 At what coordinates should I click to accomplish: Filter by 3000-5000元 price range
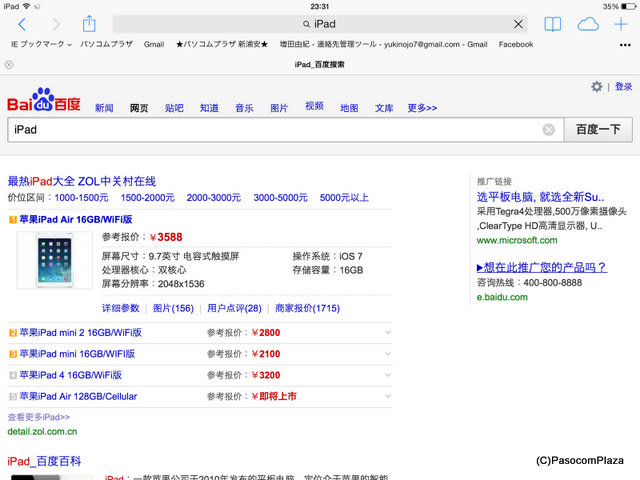(x=280, y=198)
